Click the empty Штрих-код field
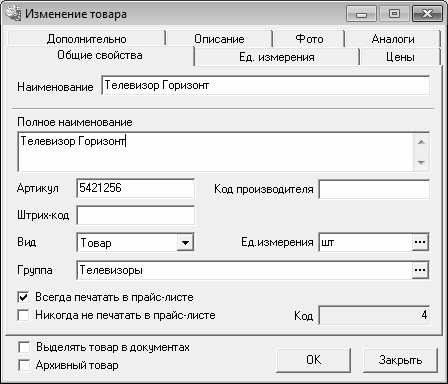This screenshot has width=448, height=384. [136, 215]
